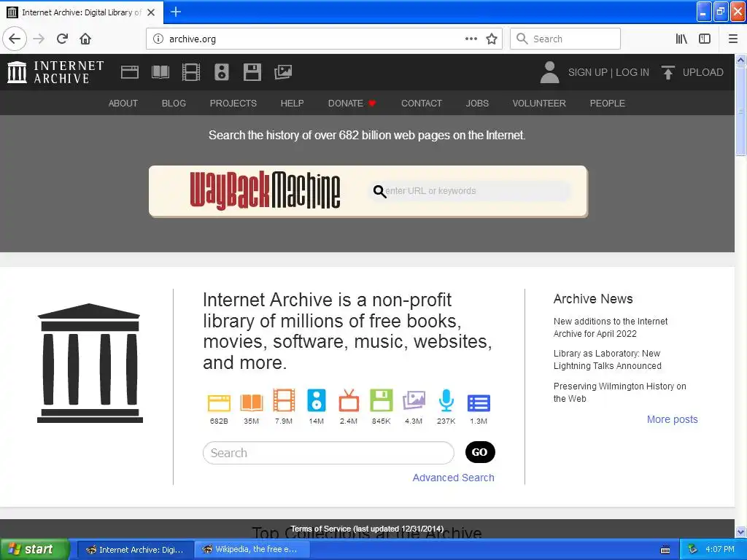This screenshot has height=560, width=747.
Task: Open New additions for April 2022 post
Action: (x=611, y=327)
